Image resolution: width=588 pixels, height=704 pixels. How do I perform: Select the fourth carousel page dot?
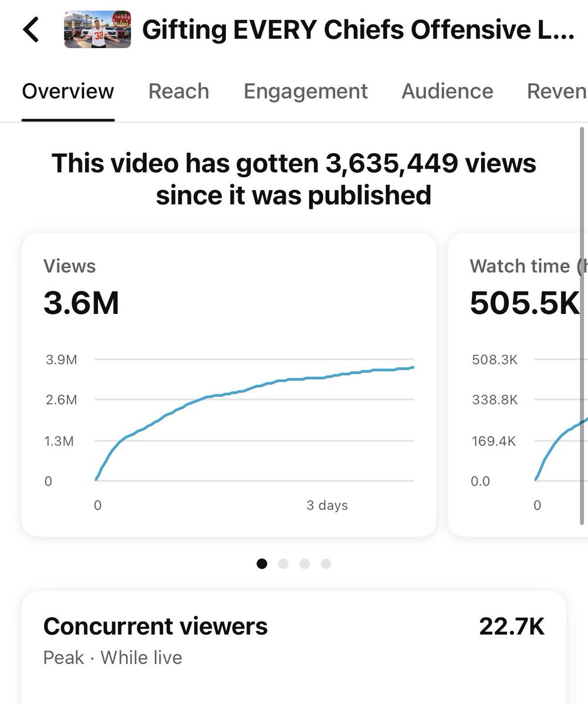click(x=326, y=564)
